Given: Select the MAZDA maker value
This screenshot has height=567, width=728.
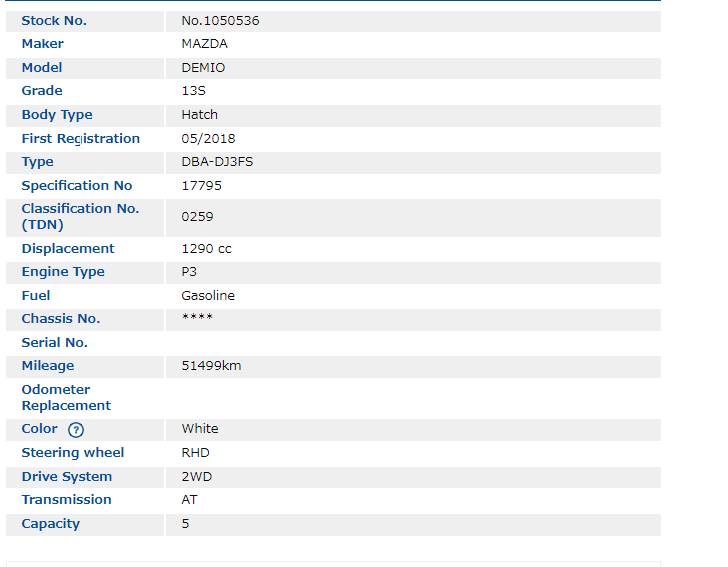Looking at the screenshot, I should [204, 44].
